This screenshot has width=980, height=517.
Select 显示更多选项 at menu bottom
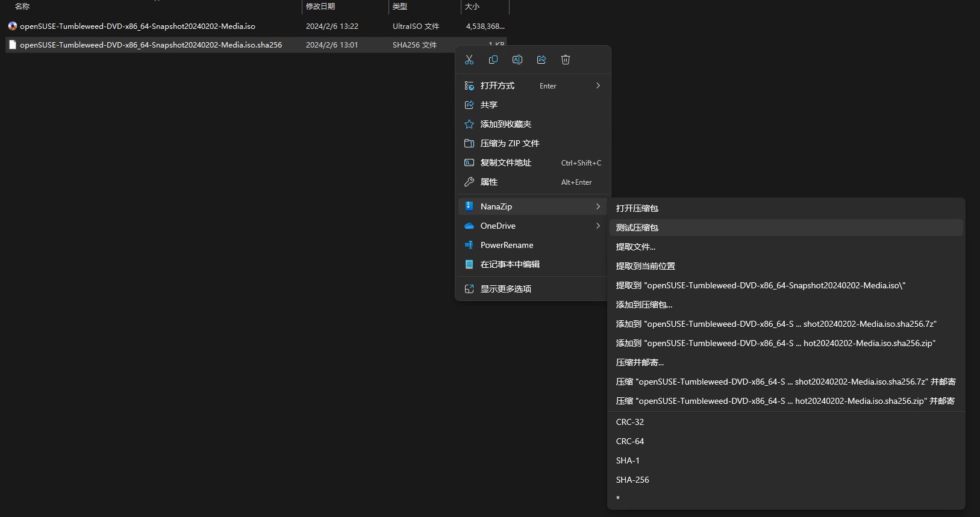point(506,289)
